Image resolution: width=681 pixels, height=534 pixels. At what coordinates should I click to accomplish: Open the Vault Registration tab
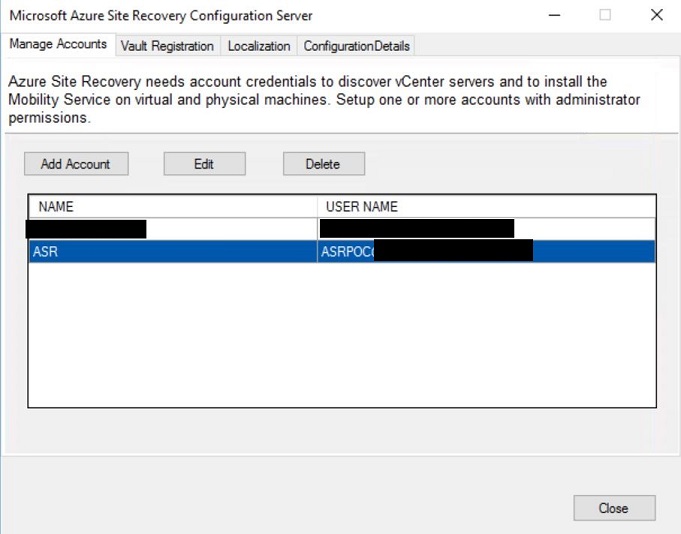[168, 46]
